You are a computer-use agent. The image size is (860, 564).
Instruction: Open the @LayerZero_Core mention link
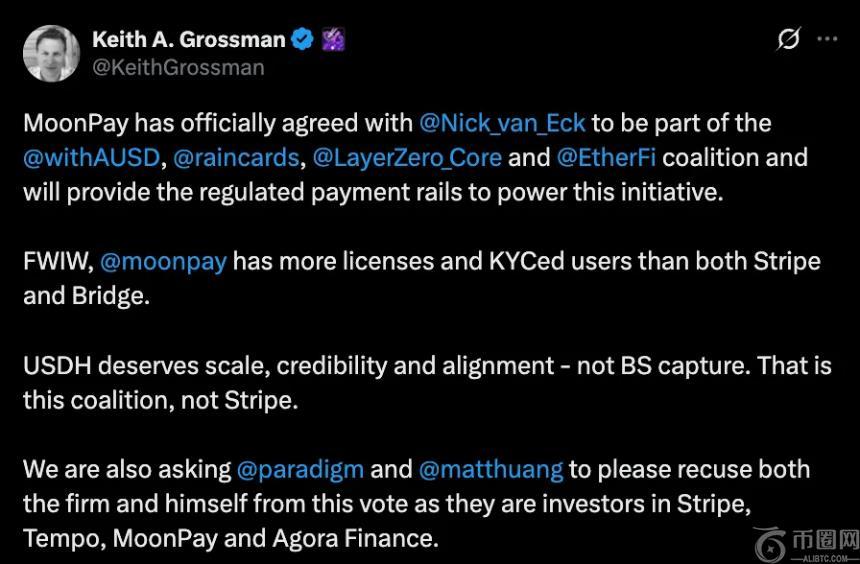407,157
